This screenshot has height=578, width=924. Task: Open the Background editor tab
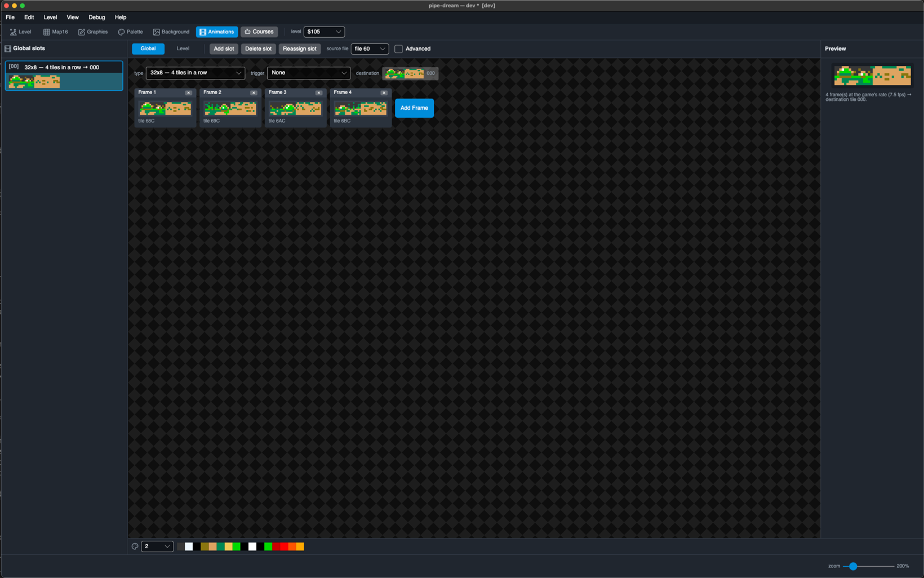171,32
